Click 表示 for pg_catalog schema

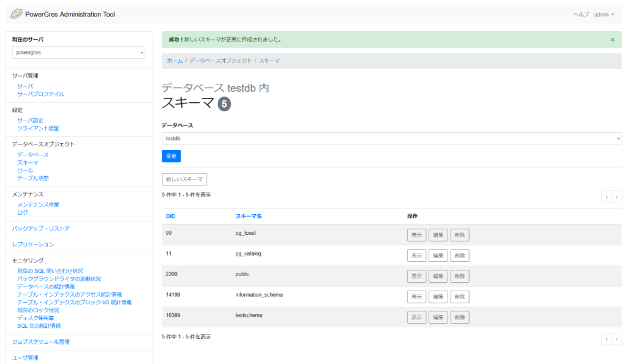pos(416,256)
